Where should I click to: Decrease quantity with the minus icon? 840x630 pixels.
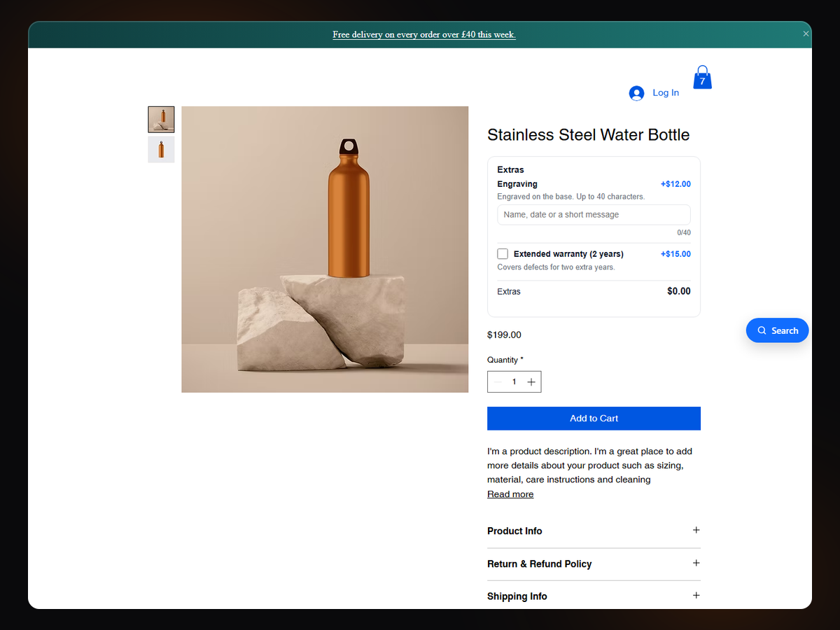pyautogui.click(x=498, y=381)
